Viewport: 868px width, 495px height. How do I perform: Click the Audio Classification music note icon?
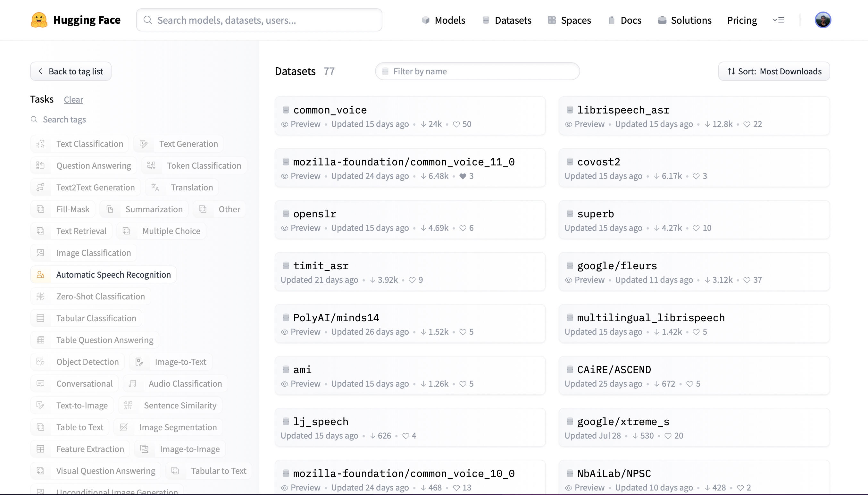(133, 383)
